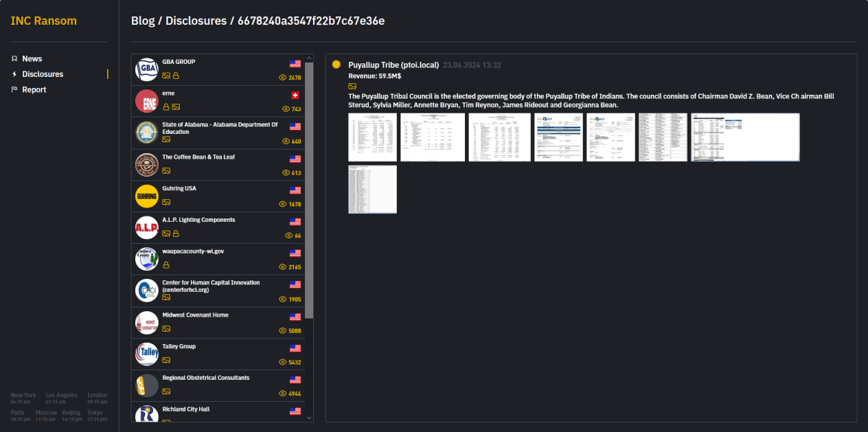
Task: Open the second-row table thumbnail
Action: coord(373,190)
